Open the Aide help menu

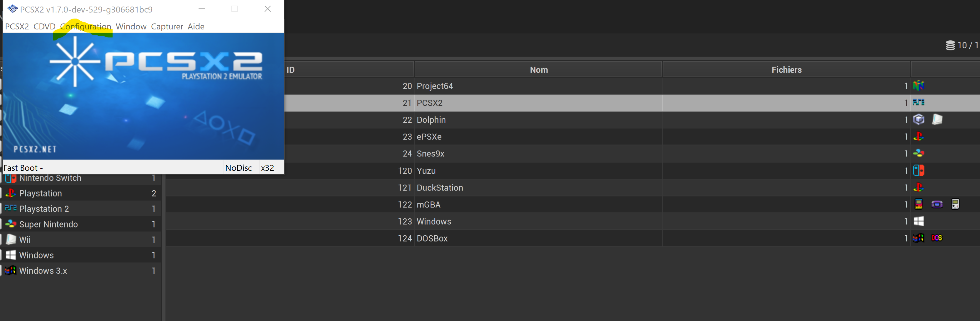coord(196,27)
